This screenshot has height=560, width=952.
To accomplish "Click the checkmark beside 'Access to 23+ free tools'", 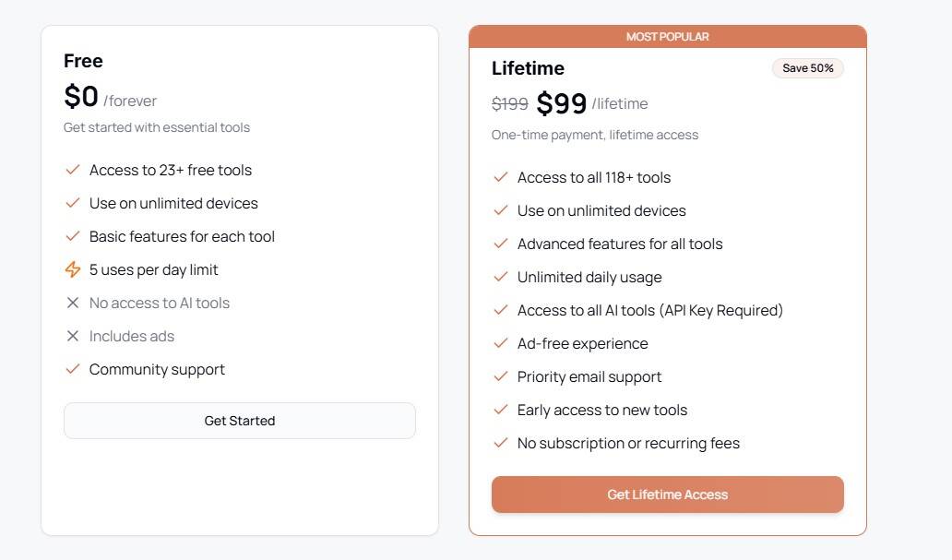I will click(73, 170).
